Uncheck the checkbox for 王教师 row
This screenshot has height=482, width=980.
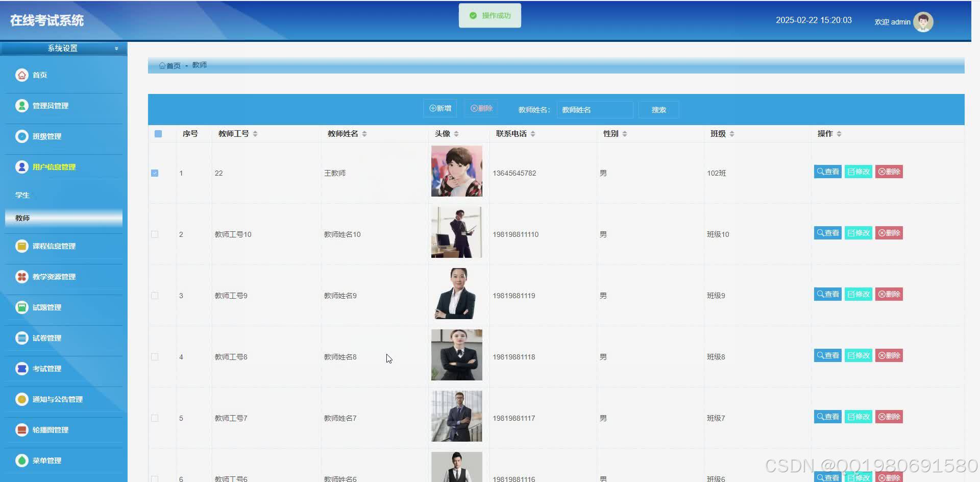(155, 173)
